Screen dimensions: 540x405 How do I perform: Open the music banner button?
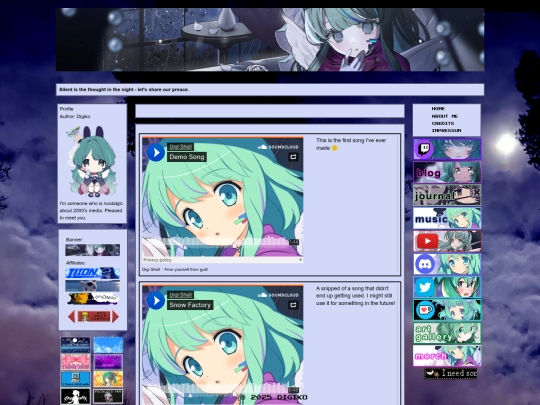coord(447,218)
